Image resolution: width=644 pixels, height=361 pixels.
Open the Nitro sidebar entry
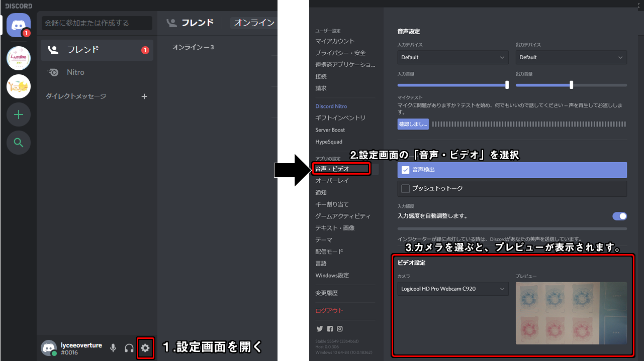[x=97, y=72]
